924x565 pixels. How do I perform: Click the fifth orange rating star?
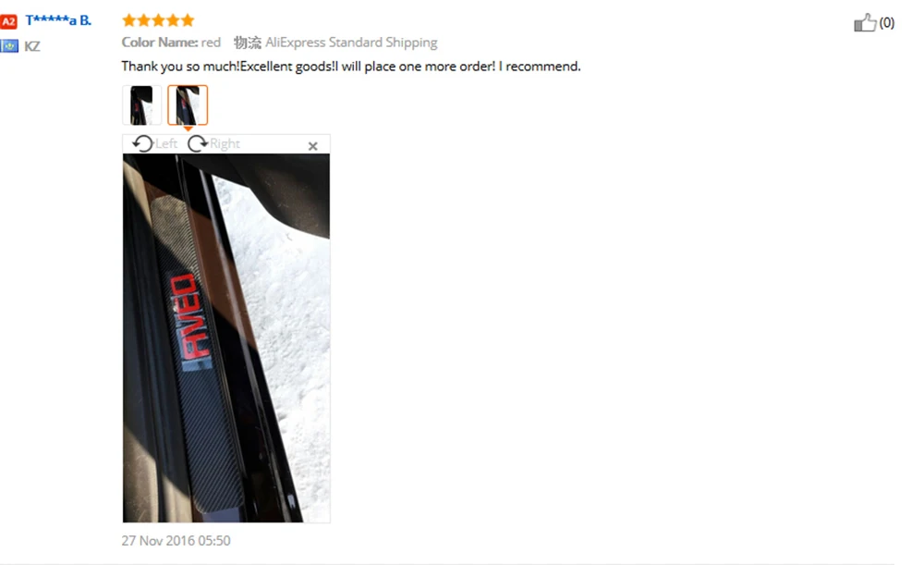(x=188, y=20)
